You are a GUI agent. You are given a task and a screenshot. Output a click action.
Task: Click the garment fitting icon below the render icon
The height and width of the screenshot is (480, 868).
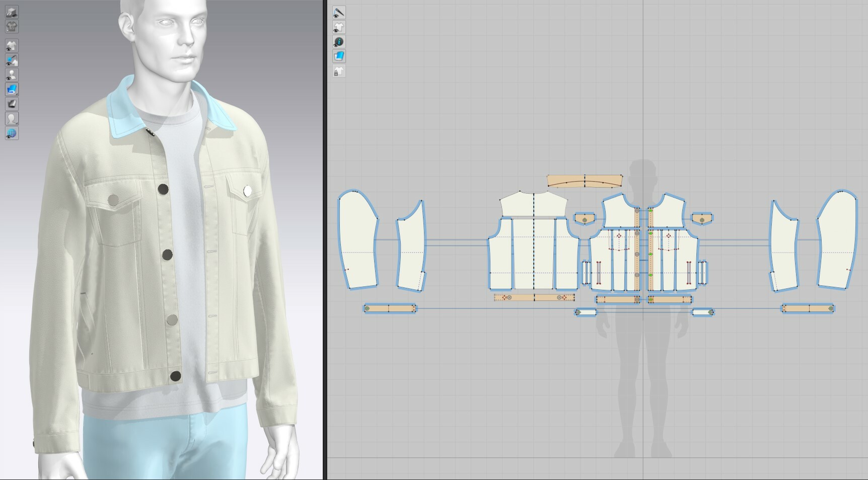pyautogui.click(x=13, y=27)
